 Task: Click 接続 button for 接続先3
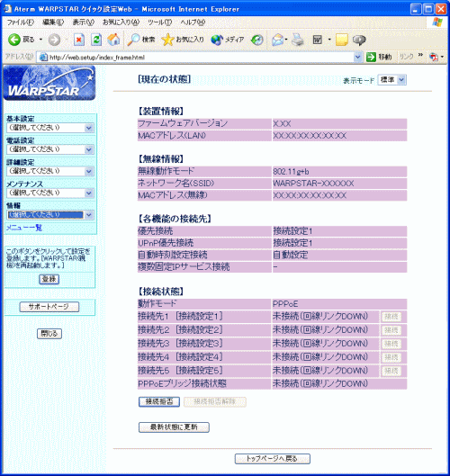(x=391, y=344)
